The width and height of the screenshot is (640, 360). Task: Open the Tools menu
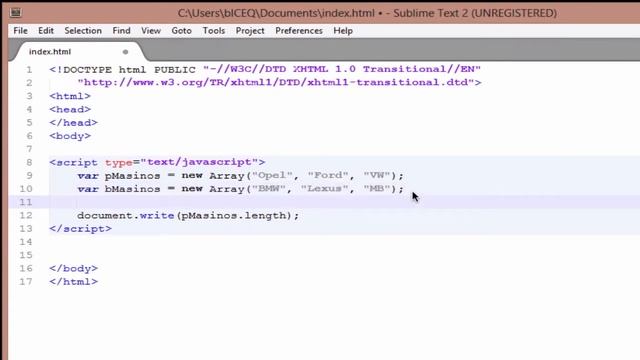213,31
